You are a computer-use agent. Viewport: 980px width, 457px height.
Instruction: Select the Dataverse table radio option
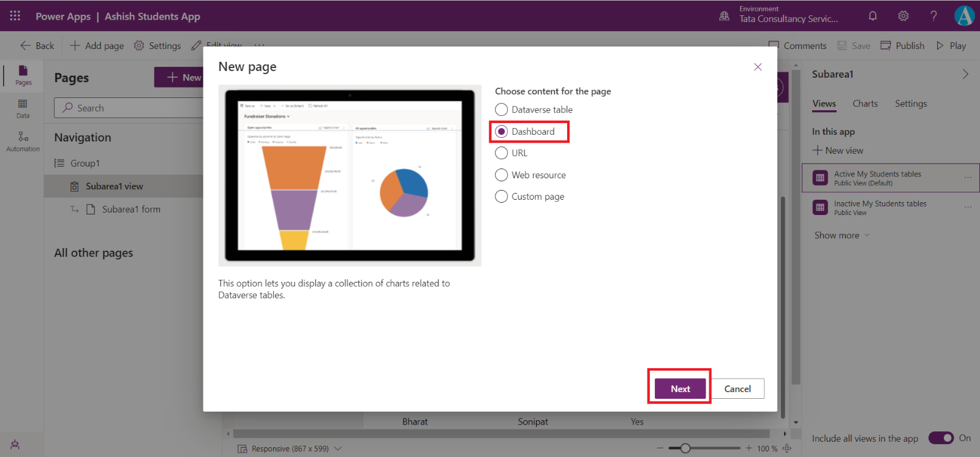coord(501,110)
